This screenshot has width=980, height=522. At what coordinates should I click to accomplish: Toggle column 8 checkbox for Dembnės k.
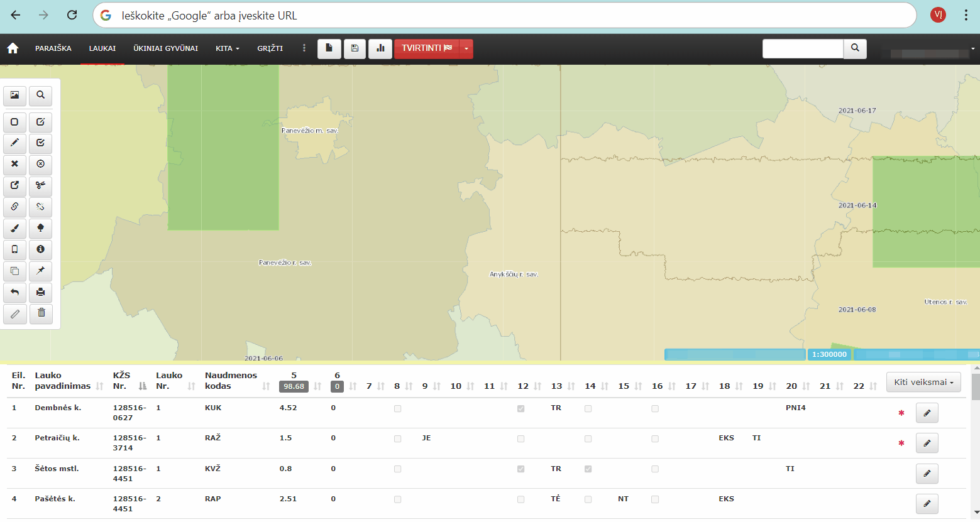coord(397,409)
